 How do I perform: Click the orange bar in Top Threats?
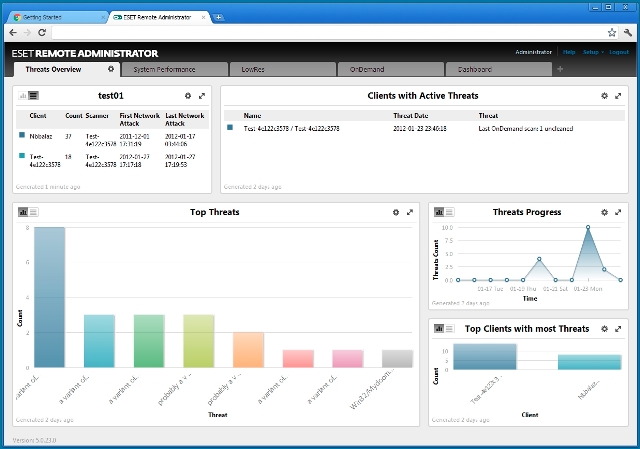tap(248, 350)
